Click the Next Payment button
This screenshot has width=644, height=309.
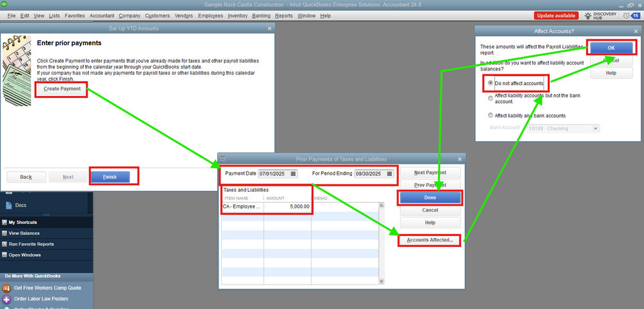click(x=430, y=173)
